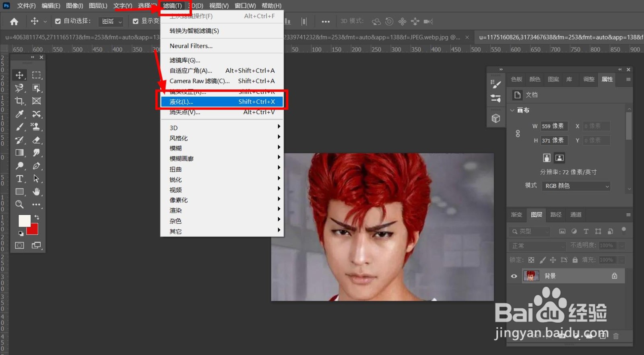Viewport: 644px width, 355px height.
Task: Open the 3D panel cube icon
Action: click(x=496, y=118)
